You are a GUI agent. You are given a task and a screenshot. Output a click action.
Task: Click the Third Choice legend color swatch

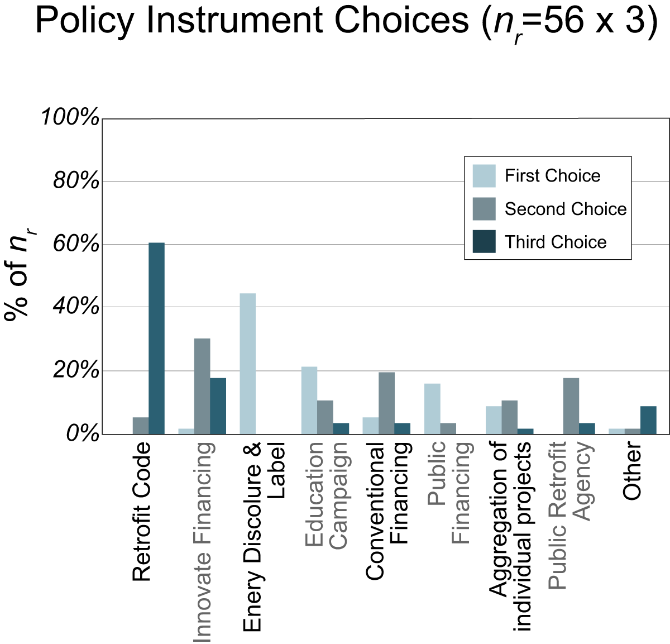point(484,242)
